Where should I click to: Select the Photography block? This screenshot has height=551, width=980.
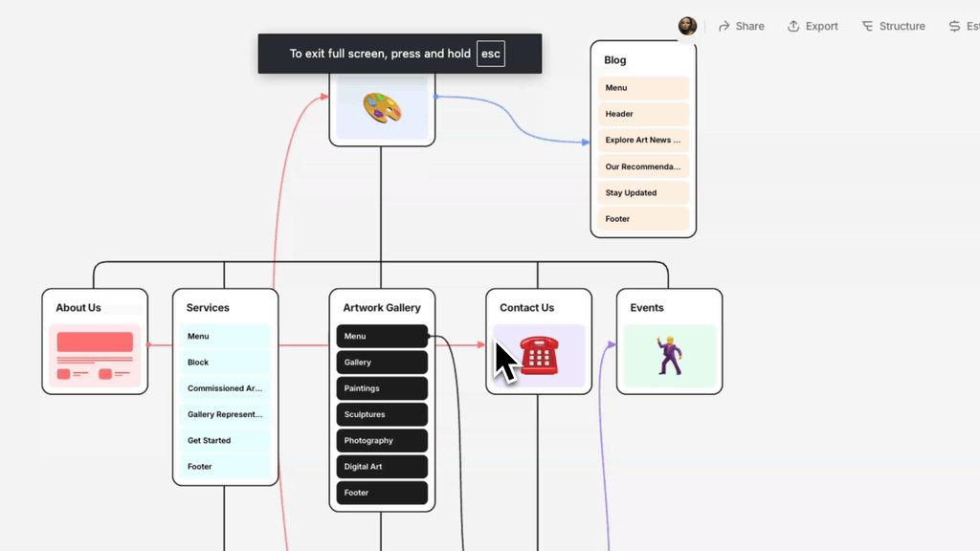click(x=382, y=441)
